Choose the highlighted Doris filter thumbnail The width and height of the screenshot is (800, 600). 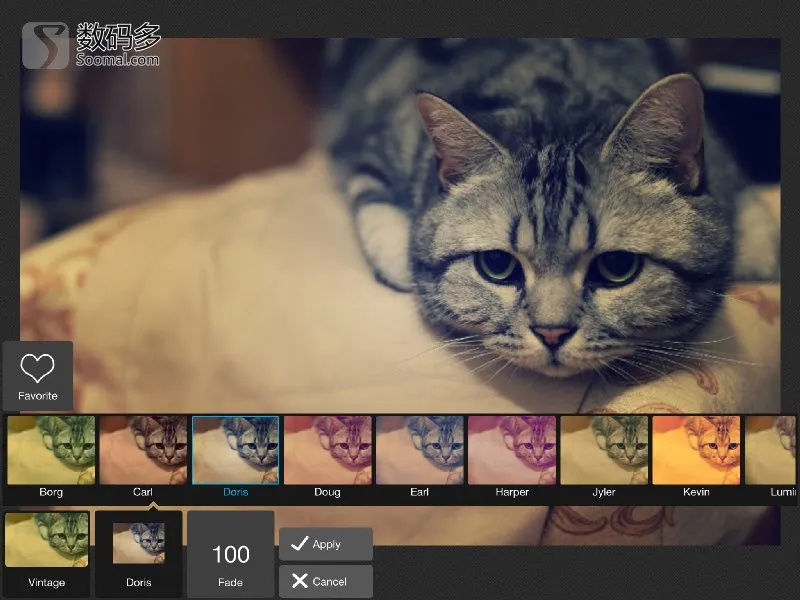(236, 450)
